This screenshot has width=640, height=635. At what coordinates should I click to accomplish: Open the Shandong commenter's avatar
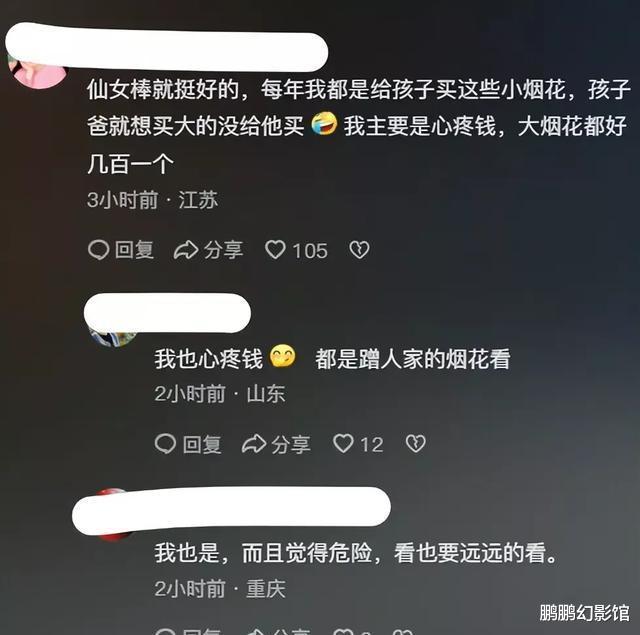113,337
